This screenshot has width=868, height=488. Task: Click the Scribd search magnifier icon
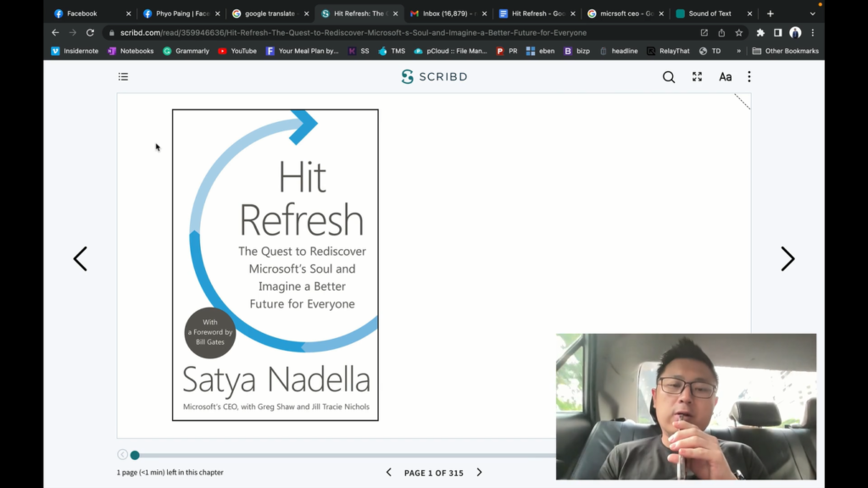669,77
